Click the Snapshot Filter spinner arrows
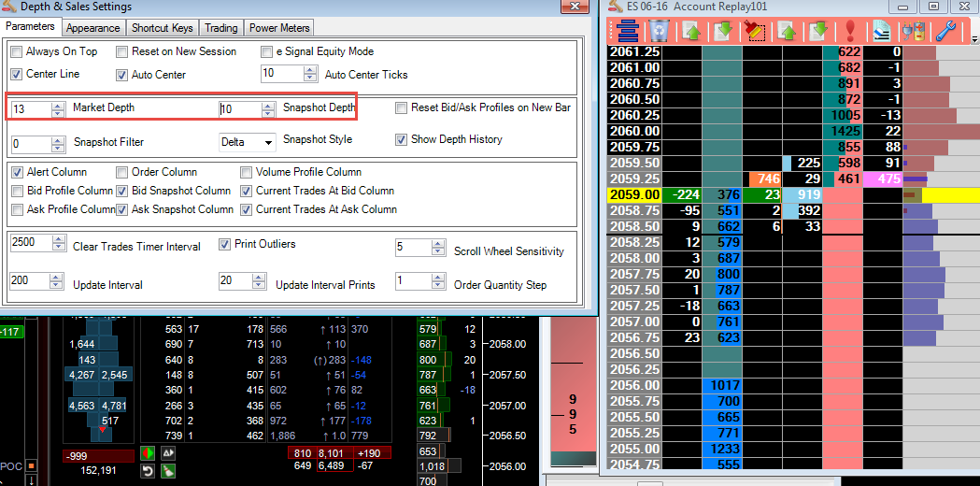Screen dimensions: 980x486 pyautogui.click(x=58, y=144)
